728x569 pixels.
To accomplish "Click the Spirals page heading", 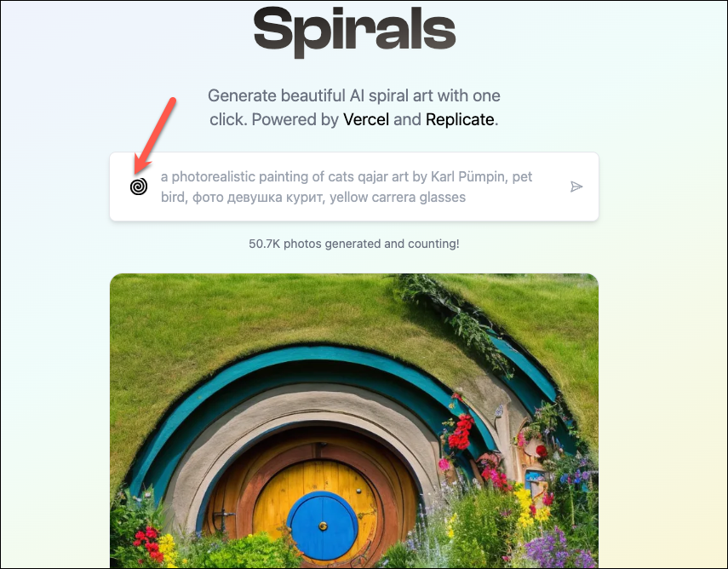I will tap(354, 32).
